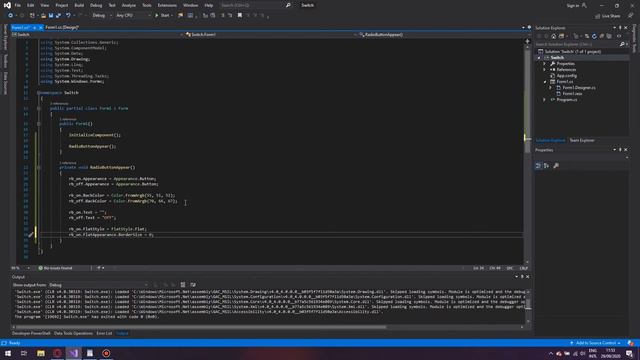Open the Debug menu
Viewport: 640px width, 360px height.
(96, 5)
